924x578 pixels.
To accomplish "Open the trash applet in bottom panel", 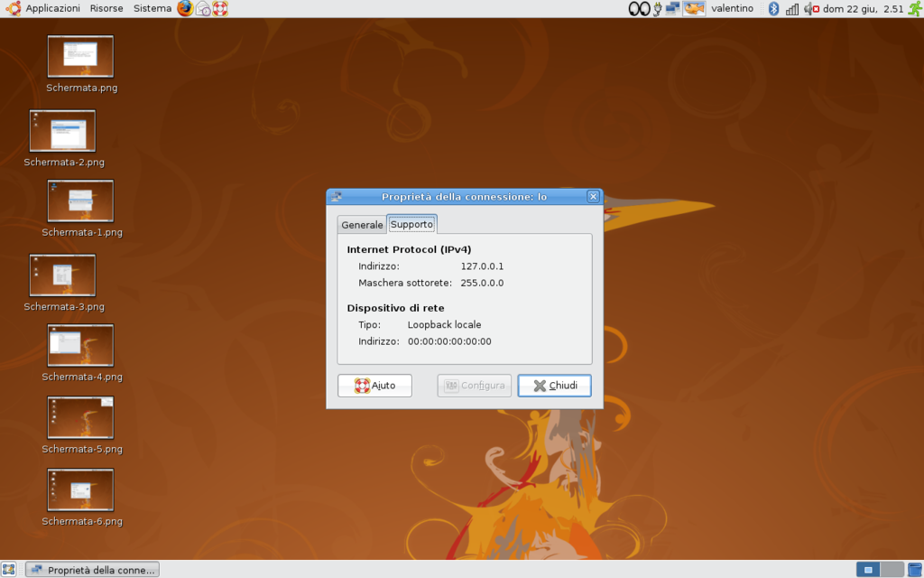I will pyautogui.click(x=913, y=569).
